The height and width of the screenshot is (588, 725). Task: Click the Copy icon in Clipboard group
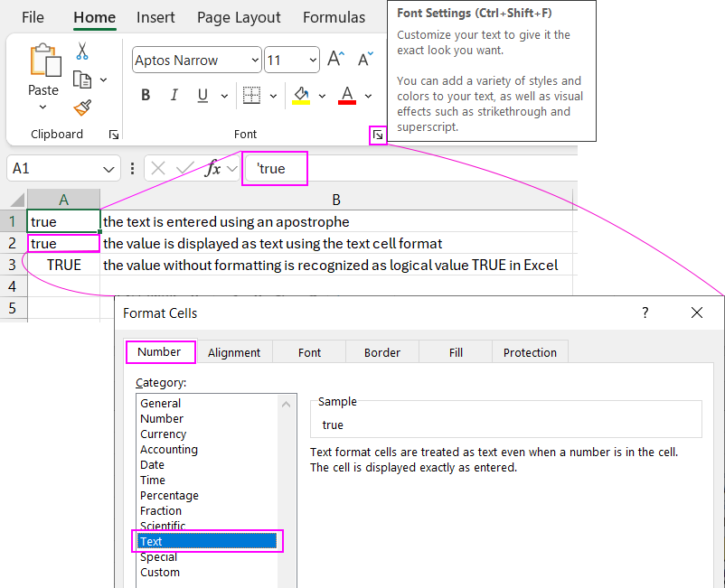(x=82, y=80)
